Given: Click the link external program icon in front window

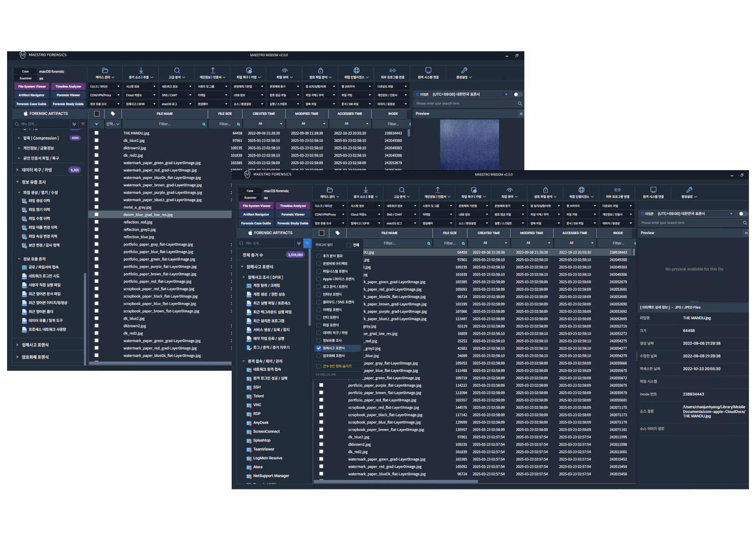Looking at the screenshot, I should pyautogui.click(x=618, y=190).
